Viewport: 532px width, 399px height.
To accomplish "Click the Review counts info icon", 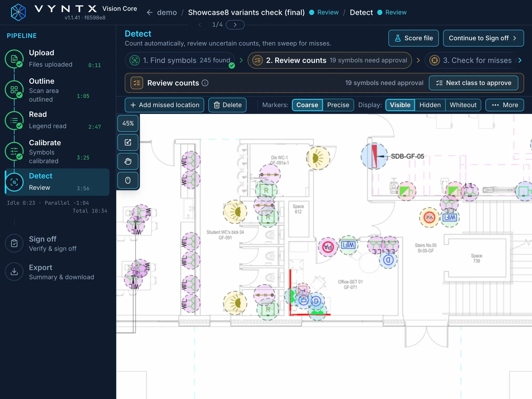I will coord(205,83).
